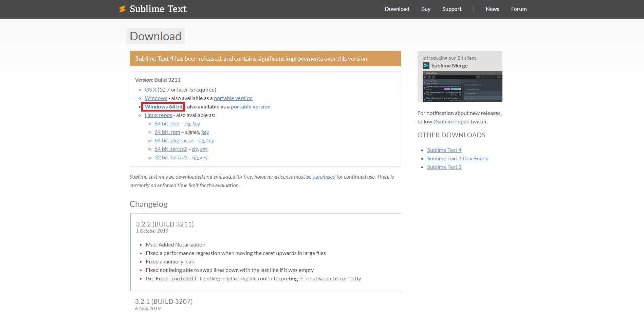Open Sublime Text 2 download link
The width and height of the screenshot is (644, 317).
[x=444, y=167]
